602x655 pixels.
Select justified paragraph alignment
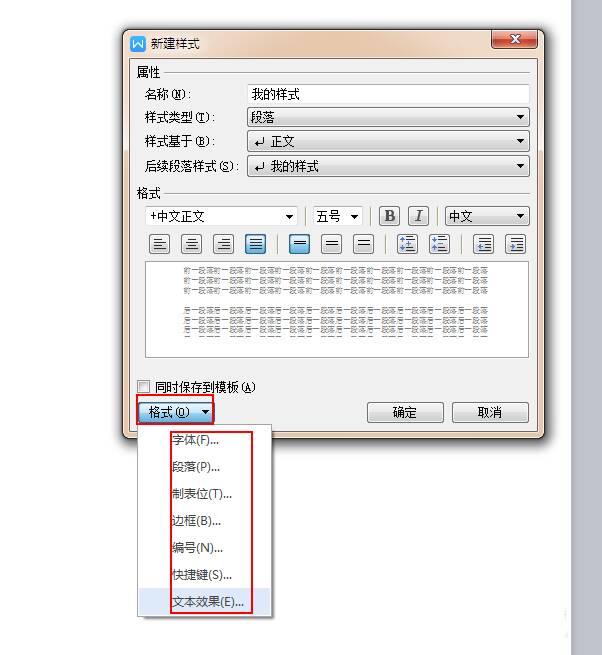[255, 244]
